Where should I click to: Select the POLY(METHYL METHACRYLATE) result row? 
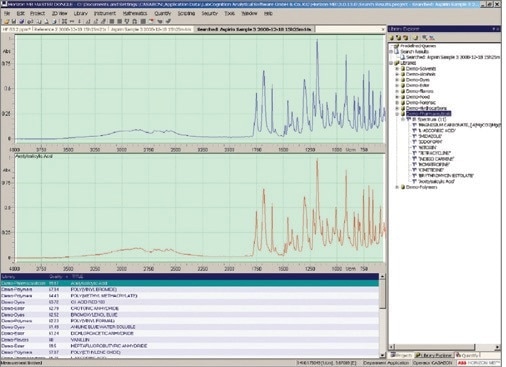(x=190, y=296)
